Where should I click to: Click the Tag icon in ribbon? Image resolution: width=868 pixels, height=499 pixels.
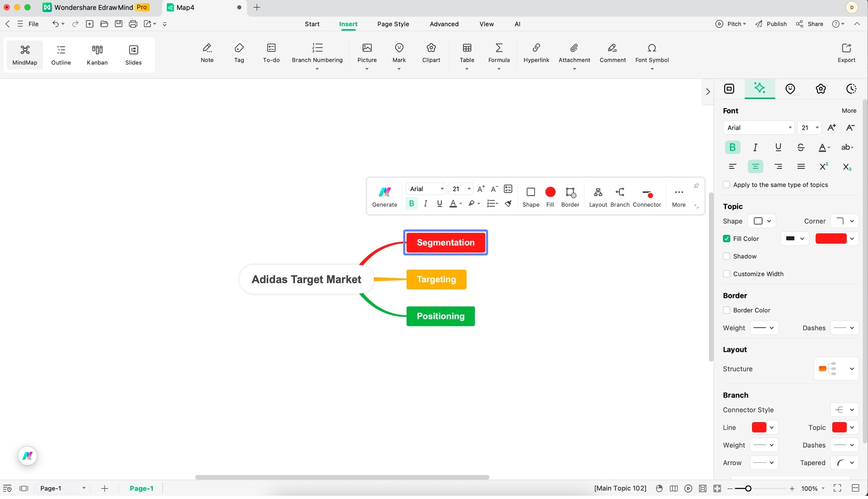[x=239, y=53]
